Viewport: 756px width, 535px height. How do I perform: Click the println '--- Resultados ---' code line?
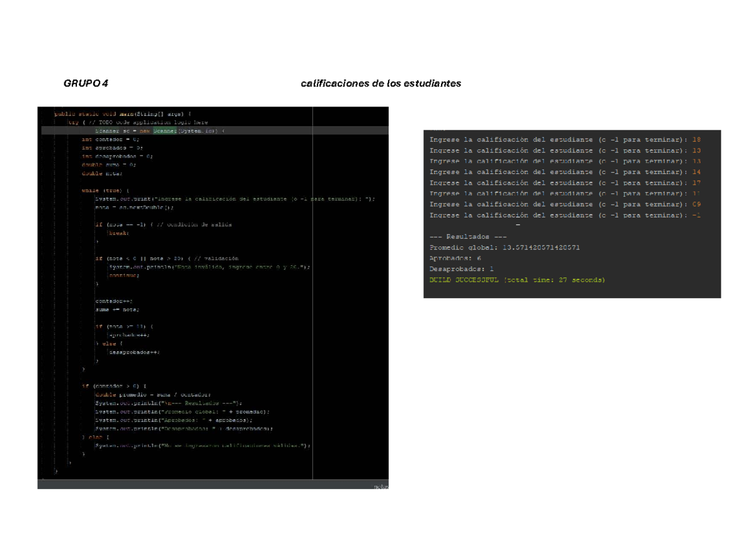(x=168, y=403)
